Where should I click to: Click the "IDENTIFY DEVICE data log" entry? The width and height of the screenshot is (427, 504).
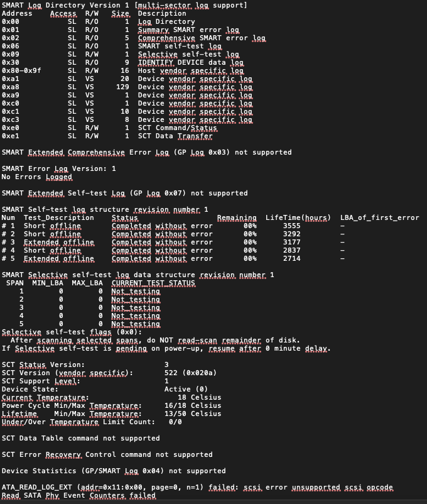click(190, 62)
